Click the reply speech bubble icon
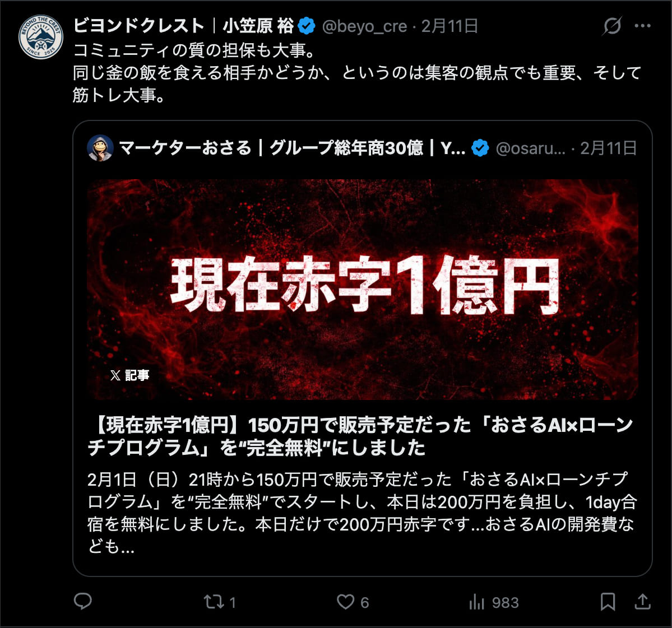The image size is (672, 628). pyautogui.click(x=83, y=602)
